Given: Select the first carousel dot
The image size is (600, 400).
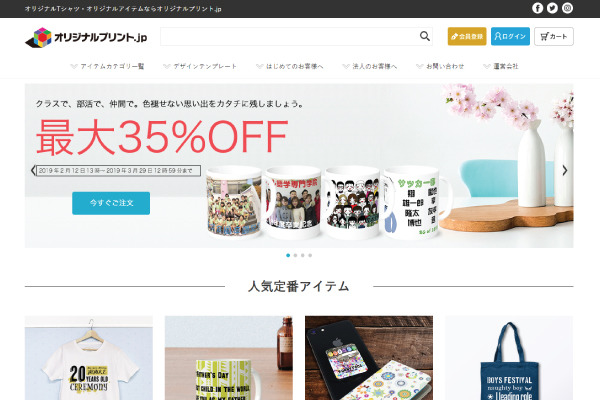Looking at the screenshot, I should point(288,255).
